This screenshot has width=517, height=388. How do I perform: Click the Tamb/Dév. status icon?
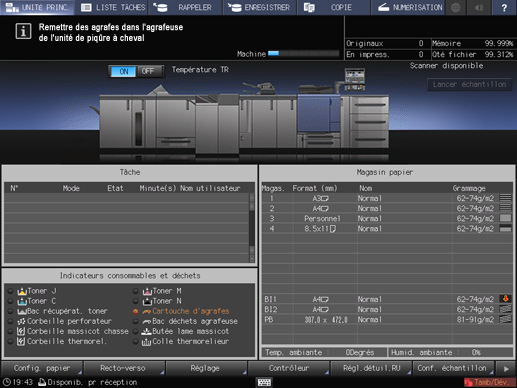[489, 382]
